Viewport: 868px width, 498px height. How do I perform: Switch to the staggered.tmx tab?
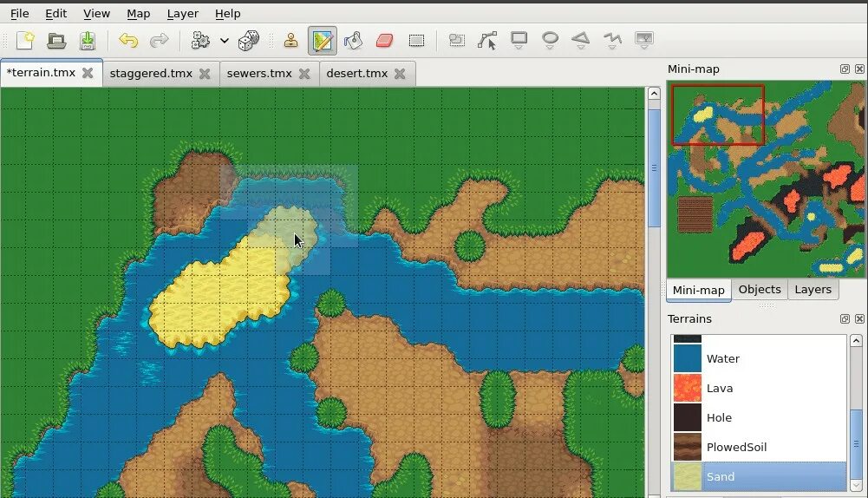(151, 73)
